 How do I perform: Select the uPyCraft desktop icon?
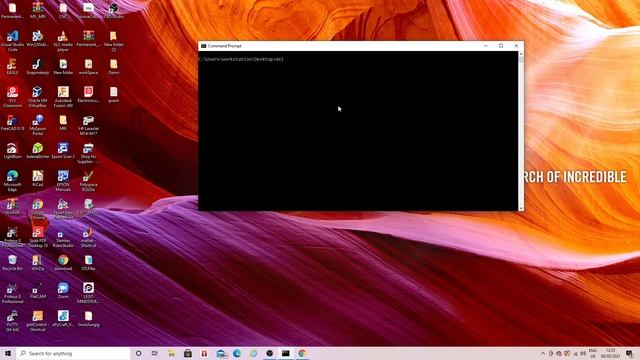(x=63, y=319)
